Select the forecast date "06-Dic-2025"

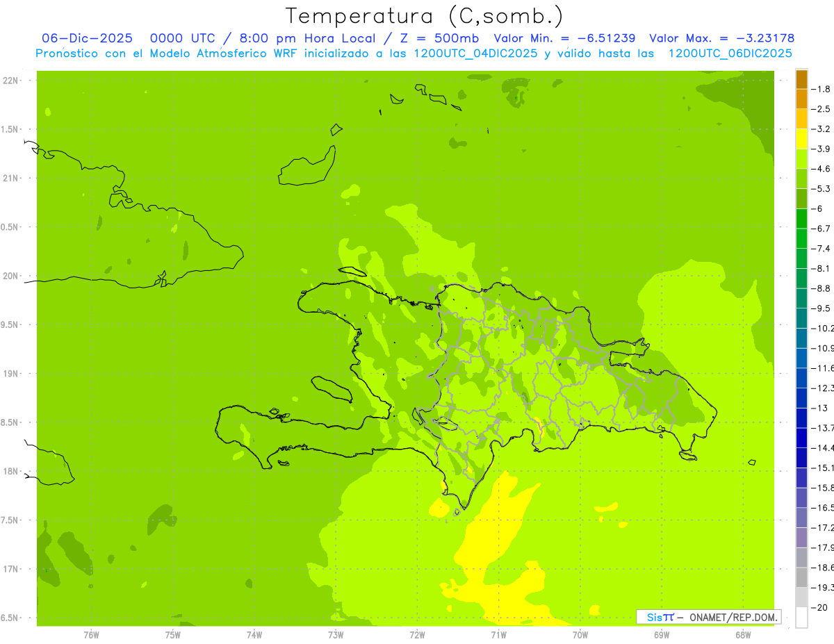point(88,38)
